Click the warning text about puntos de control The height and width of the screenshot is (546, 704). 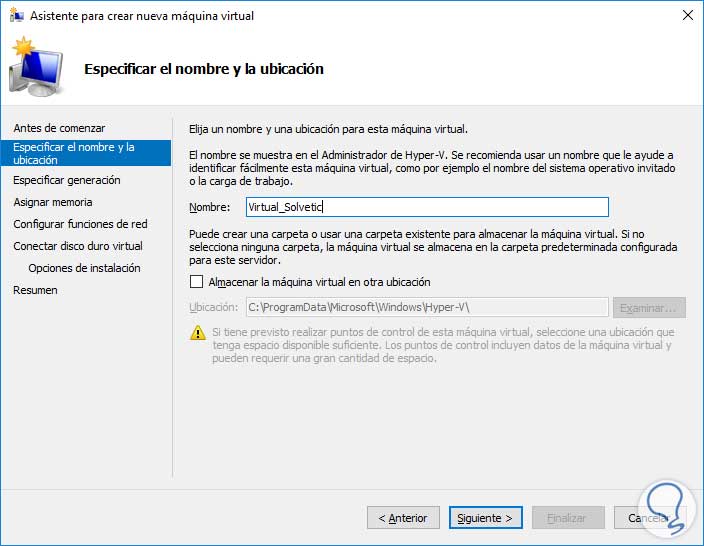(x=443, y=345)
